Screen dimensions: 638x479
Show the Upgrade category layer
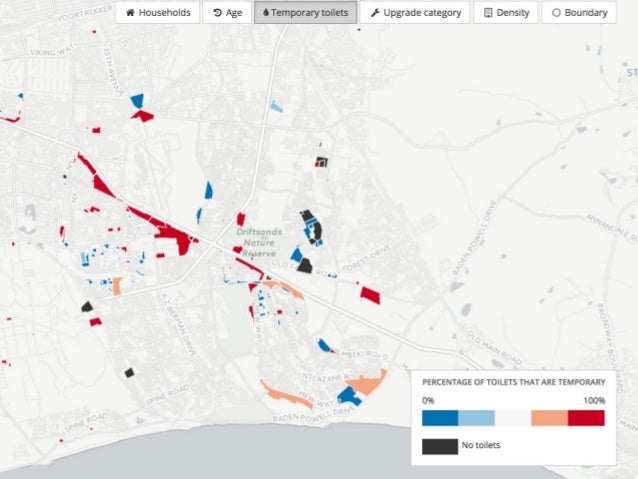tap(415, 13)
